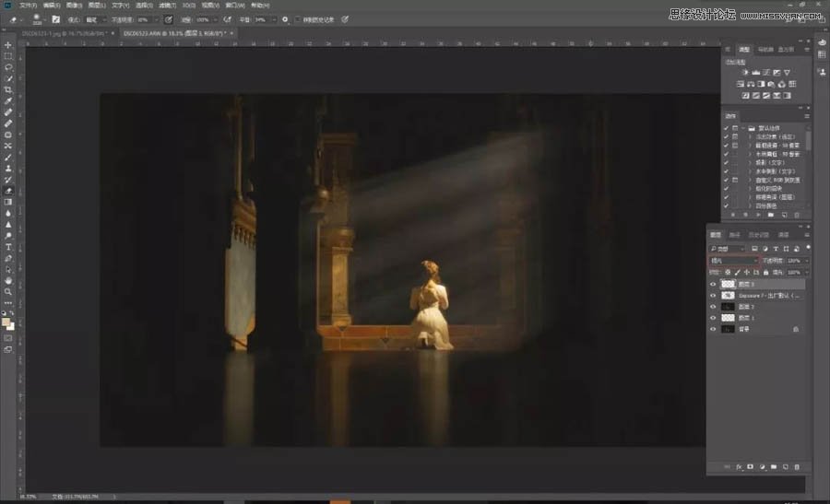The height and width of the screenshot is (504, 830).
Task: Toggle checkmark for 默认动作 action set
Action: (726, 128)
